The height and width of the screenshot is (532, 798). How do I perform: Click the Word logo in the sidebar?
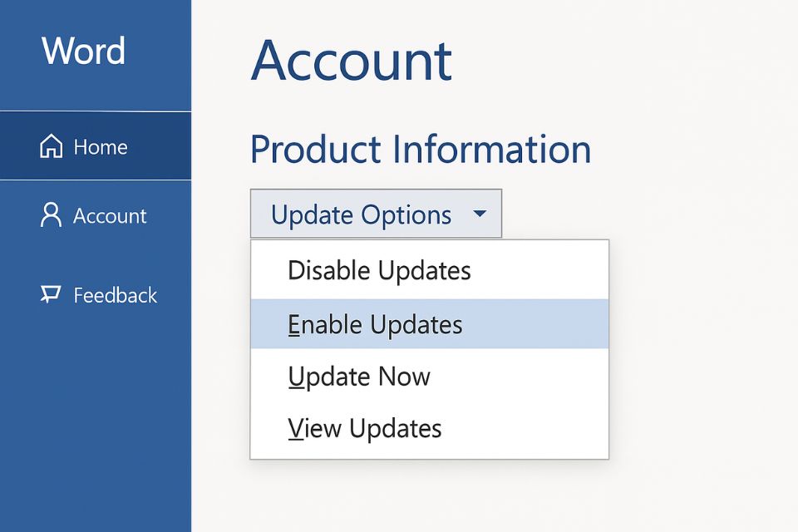[x=84, y=52]
